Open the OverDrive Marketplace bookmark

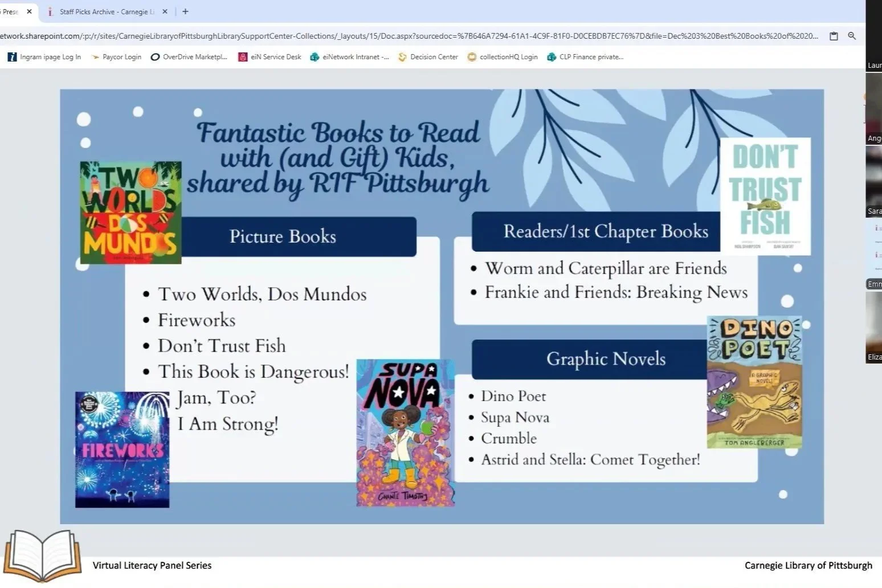pos(189,56)
